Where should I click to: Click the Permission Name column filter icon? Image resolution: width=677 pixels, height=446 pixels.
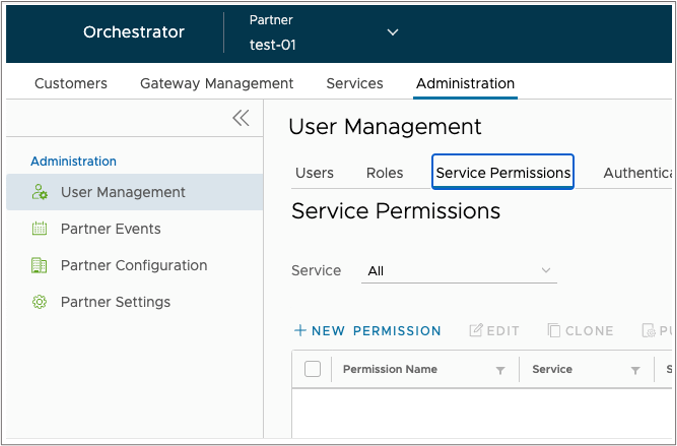(x=500, y=370)
